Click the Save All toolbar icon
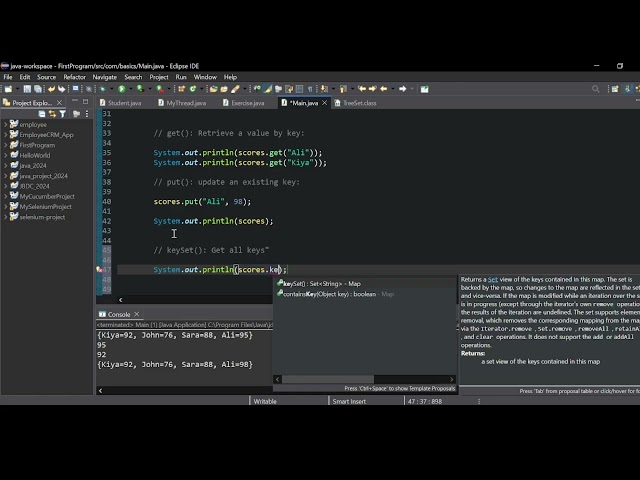Image resolution: width=640 pixels, height=480 pixels. [38, 89]
